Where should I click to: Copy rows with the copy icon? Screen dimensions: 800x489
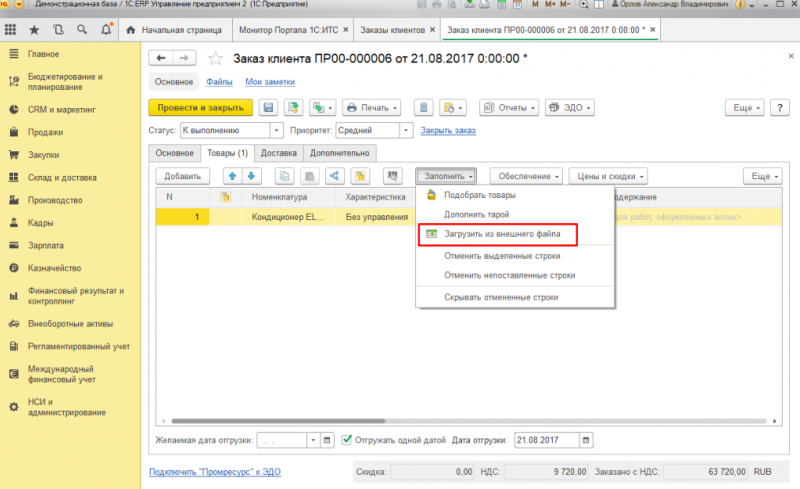[285, 176]
